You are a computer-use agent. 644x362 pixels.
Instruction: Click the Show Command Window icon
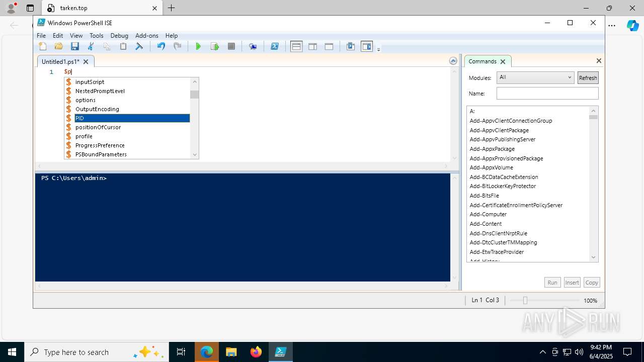pyautogui.click(x=351, y=46)
